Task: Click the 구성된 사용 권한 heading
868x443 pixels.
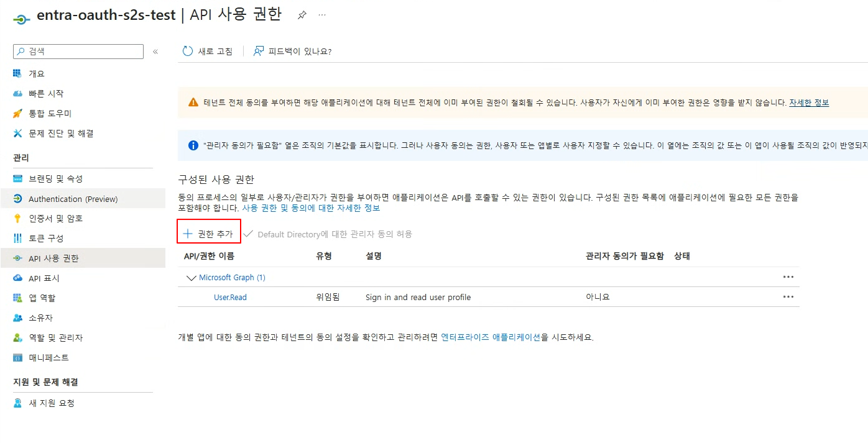Action: point(216,180)
